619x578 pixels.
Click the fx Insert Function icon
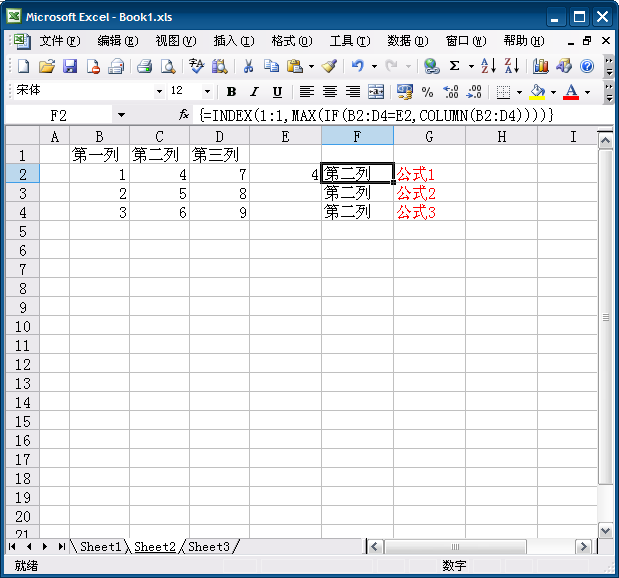(184, 115)
